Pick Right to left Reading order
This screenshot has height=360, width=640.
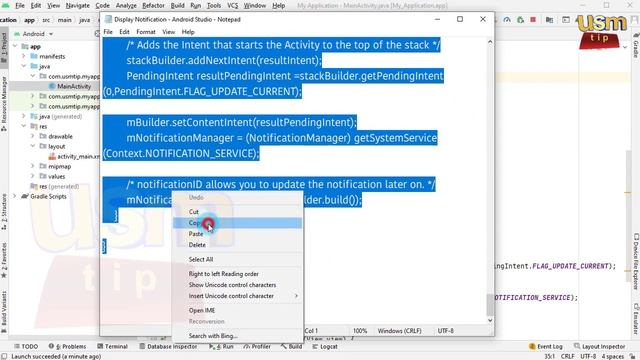237,274
